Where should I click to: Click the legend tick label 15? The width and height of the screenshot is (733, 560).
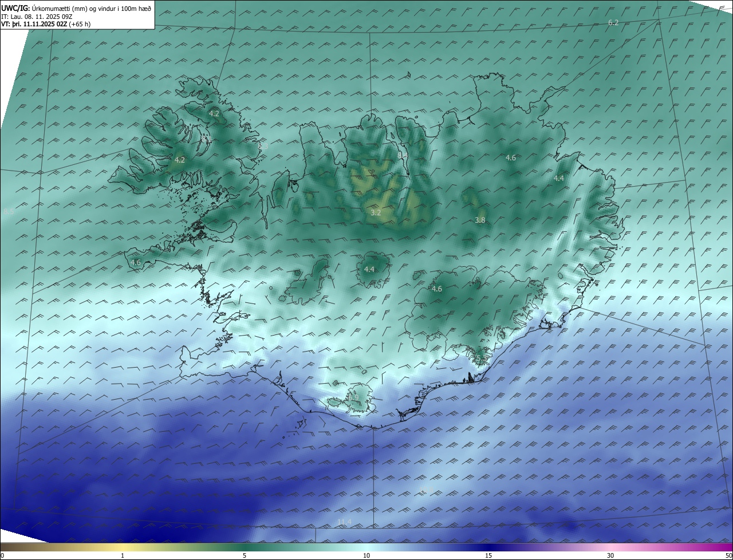click(488, 555)
